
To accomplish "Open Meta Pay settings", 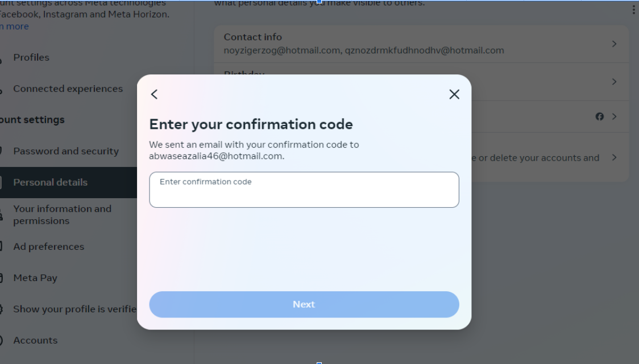I will click(35, 278).
